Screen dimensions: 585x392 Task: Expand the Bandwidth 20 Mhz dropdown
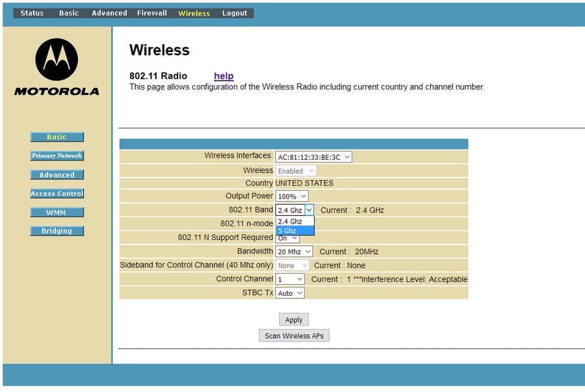tap(294, 252)
